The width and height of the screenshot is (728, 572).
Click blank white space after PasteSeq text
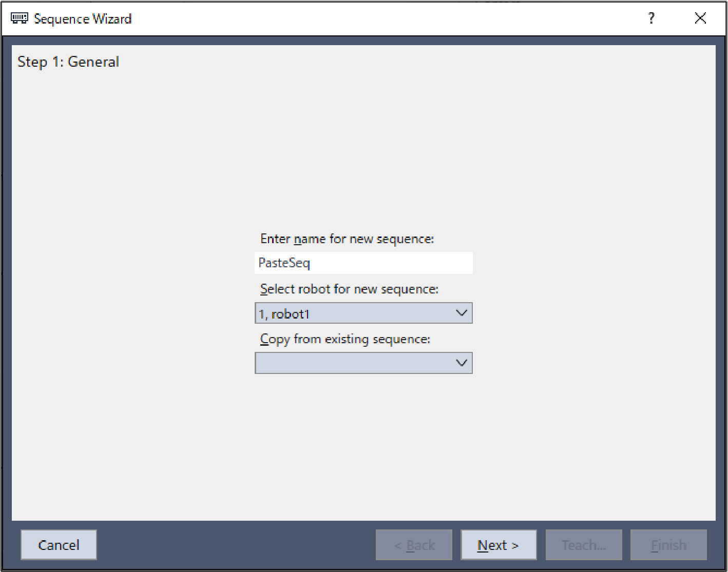coord(395,263)
